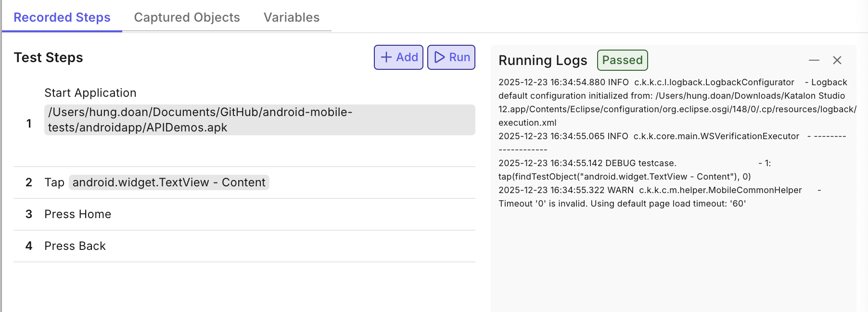868x312 pixels.
Task: Select the Recorded Steps tab
Action: tap(62, 17)
